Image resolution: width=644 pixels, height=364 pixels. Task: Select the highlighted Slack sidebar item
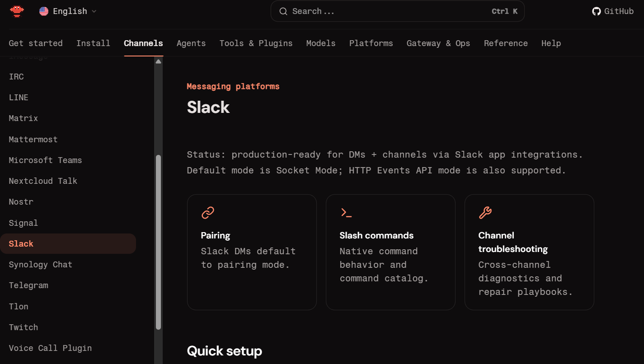click(x=68, y=244)
